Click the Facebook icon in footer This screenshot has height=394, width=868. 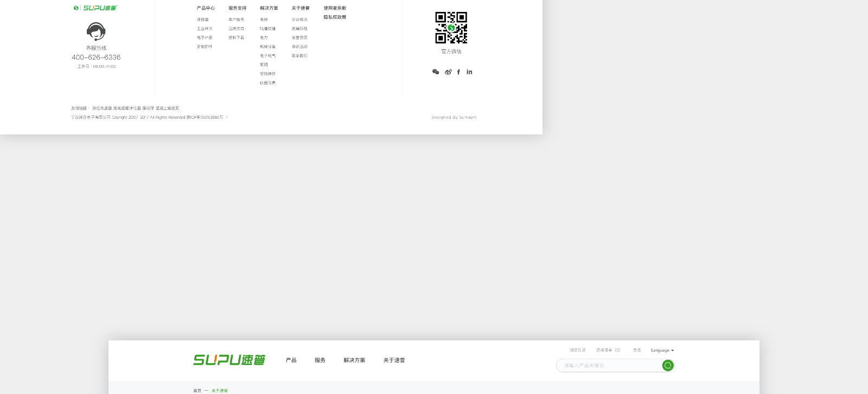tap(458, 72)
